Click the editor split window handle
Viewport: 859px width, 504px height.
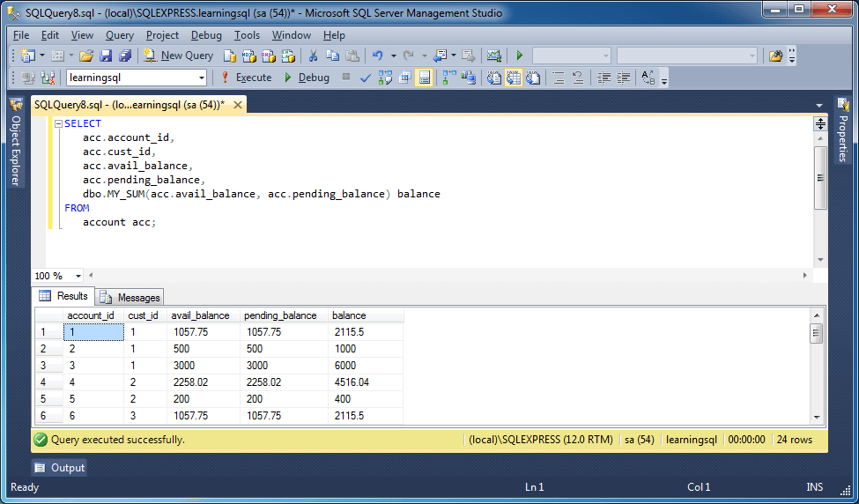pos(820,124)
